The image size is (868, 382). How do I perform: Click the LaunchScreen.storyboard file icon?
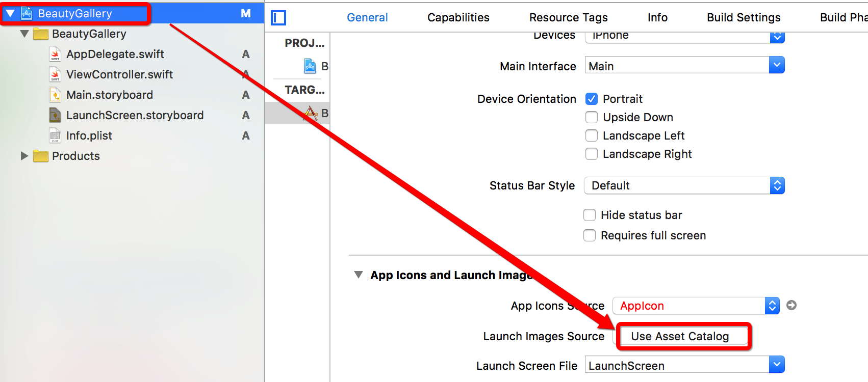55,115
